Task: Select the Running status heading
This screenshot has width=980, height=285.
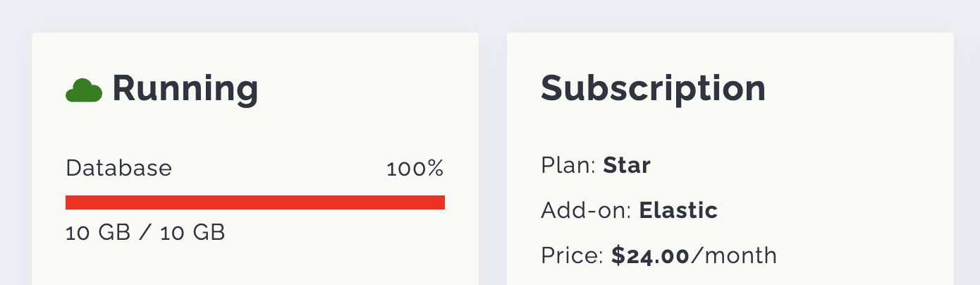Action: [x=185, y=89]
